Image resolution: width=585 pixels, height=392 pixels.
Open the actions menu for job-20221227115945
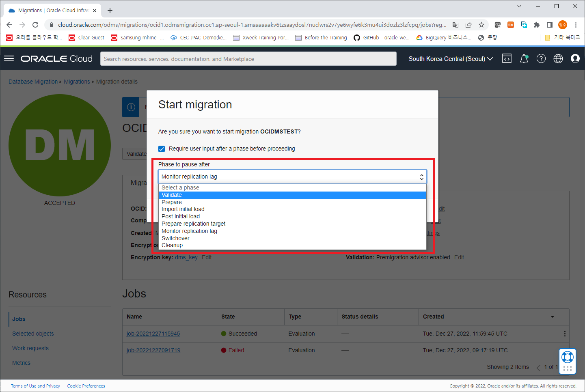coord(565,334)
